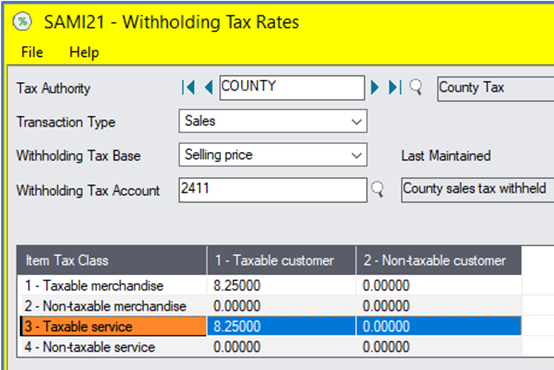Screen dimensions: 554x370
Task: Click the Tax Authority label
Action: (53, 88)
